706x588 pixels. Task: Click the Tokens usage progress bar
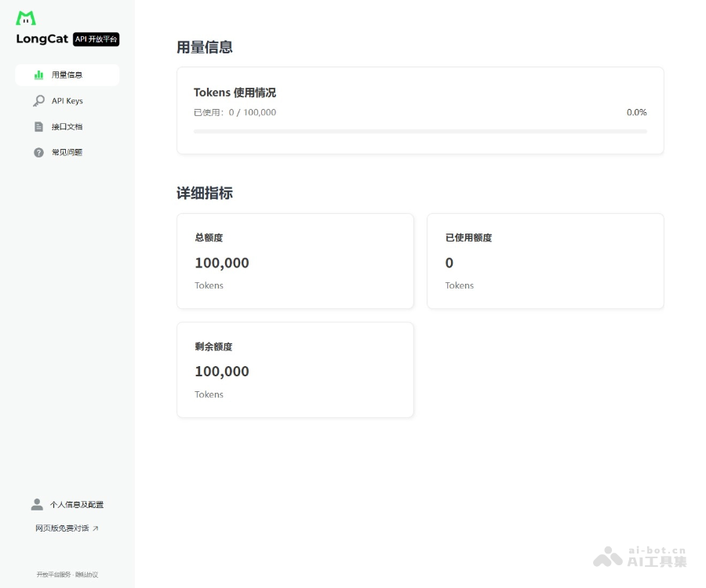[420, 131]
